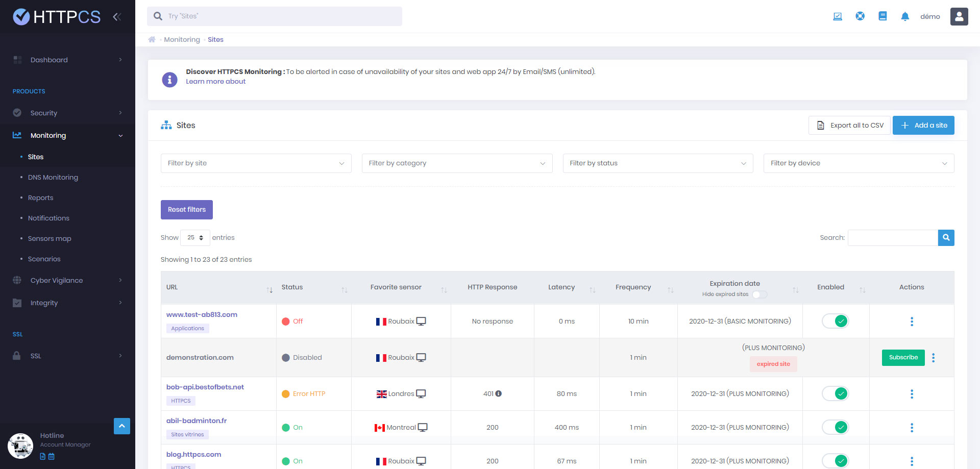Change the Show entries count selector
The image size is (980, 469).
(x=195, y=238)
